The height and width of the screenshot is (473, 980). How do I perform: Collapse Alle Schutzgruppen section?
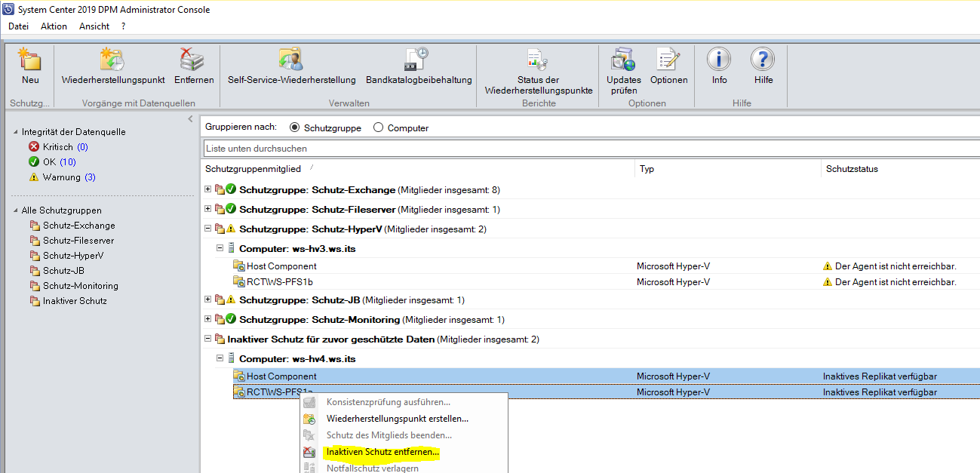[x=16, y=210]
